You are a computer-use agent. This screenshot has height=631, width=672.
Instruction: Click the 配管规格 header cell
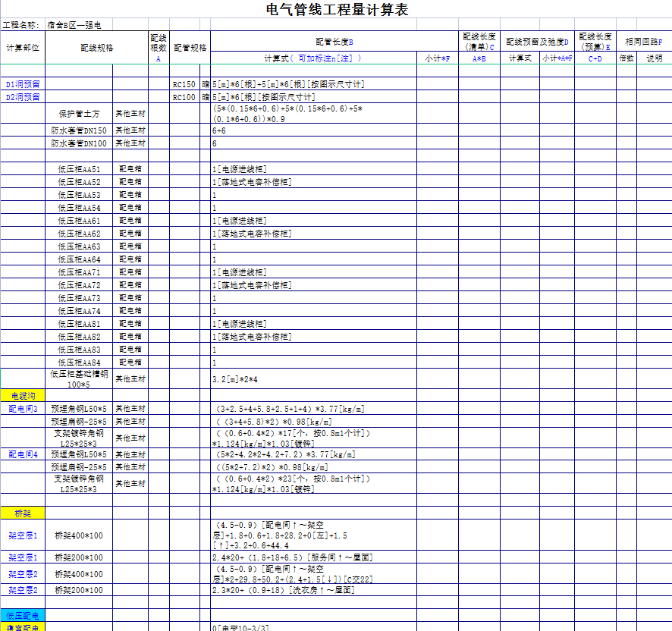190,48
